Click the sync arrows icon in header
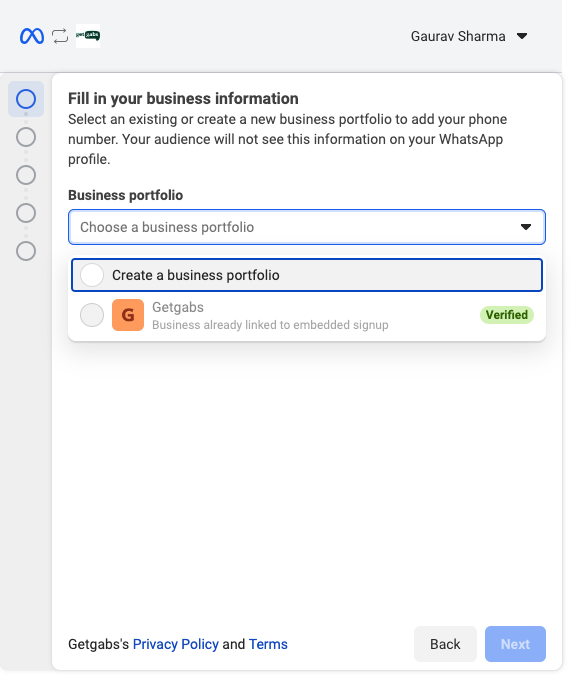 pos(60,36)
